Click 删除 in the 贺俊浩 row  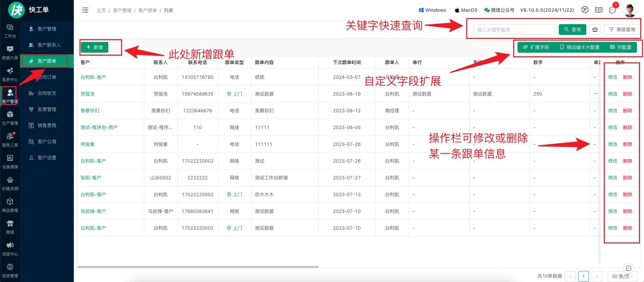(x=628, y=94)
